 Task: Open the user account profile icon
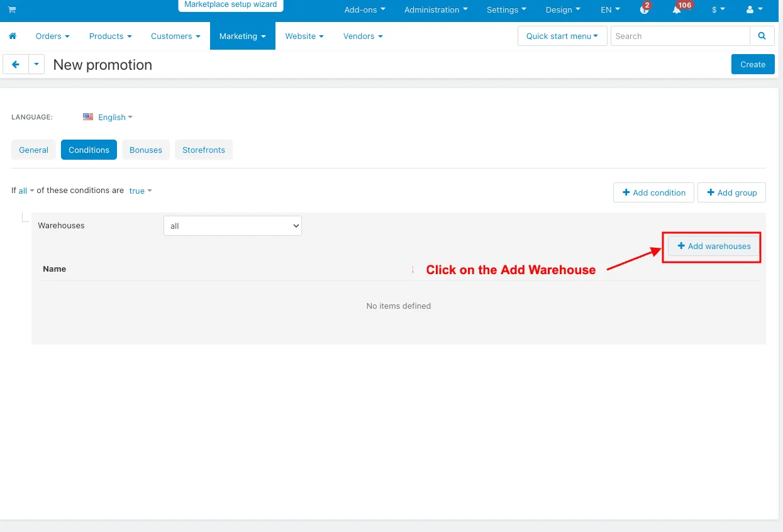753,10
